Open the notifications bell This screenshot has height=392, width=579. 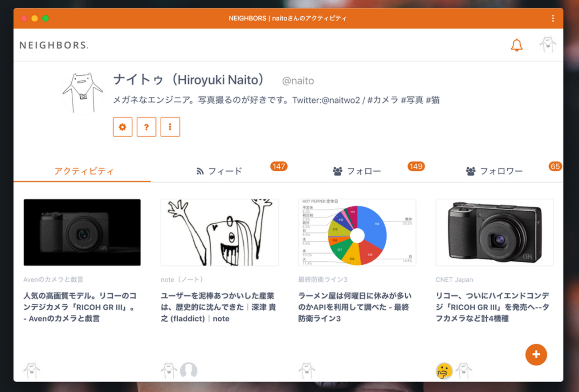(516, 45)
